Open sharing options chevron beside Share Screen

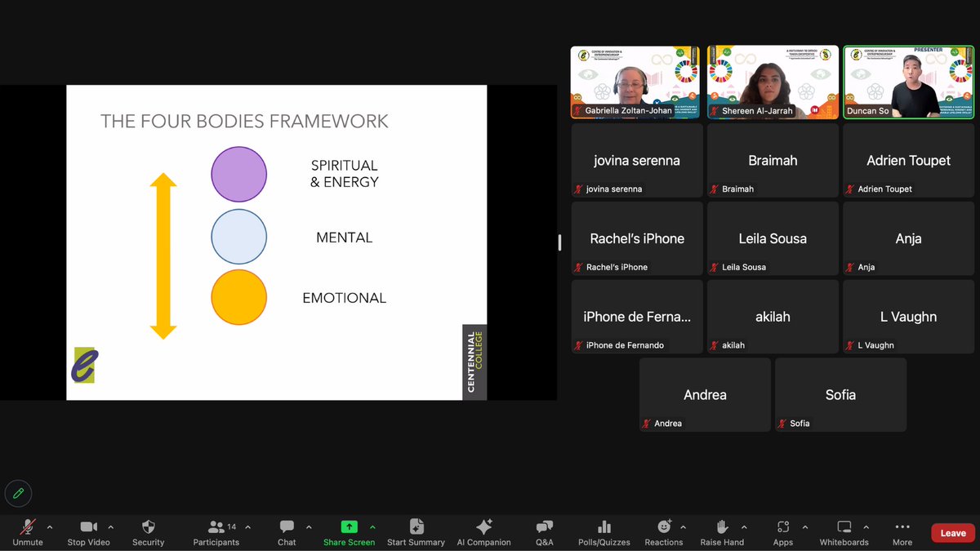(373, 527)
